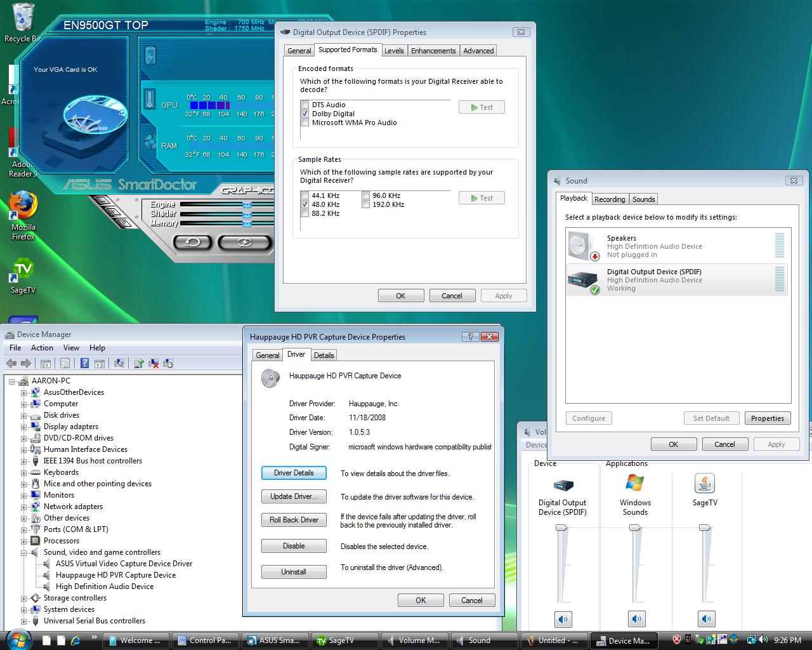This screenshot has width=812, height=650.
Task: Click the SmartDoctor RAM fan icon
Action: [150, 142]
